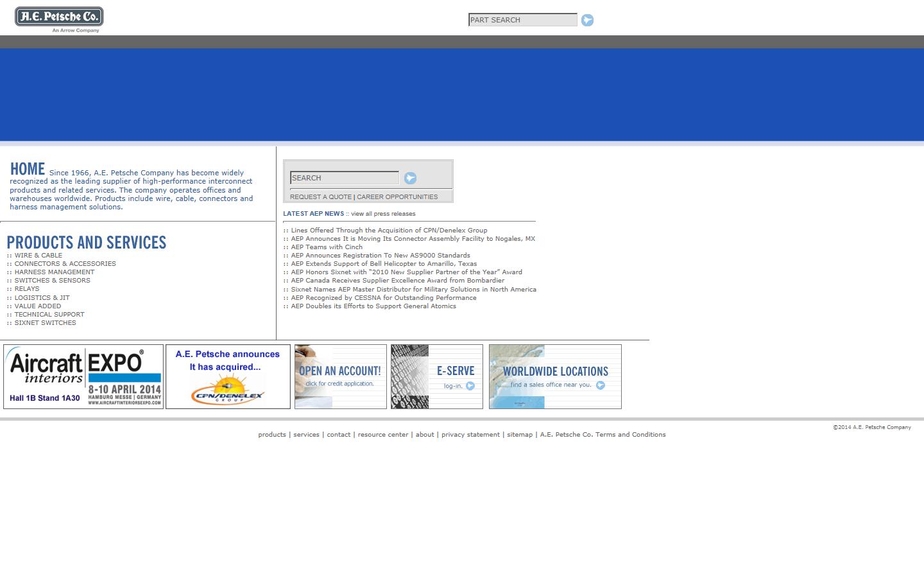Type in the Part Search field
924x578 pixels.
pyautogui.click(x=522, y=20)
